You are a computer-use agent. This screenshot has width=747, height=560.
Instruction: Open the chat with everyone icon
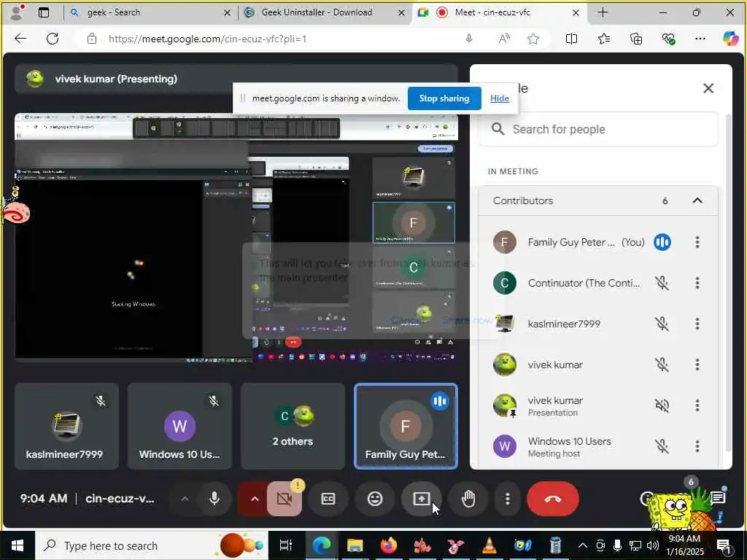point(718,498)
